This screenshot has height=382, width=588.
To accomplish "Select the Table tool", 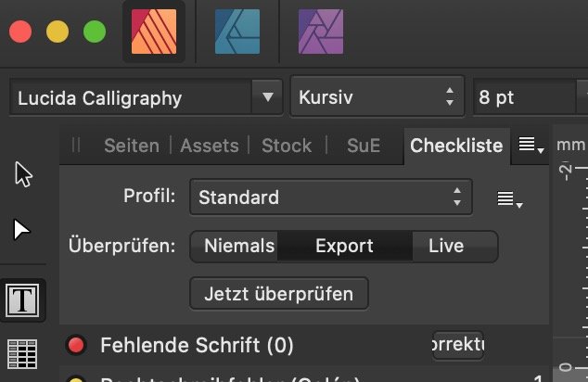I will click(22, 354).
